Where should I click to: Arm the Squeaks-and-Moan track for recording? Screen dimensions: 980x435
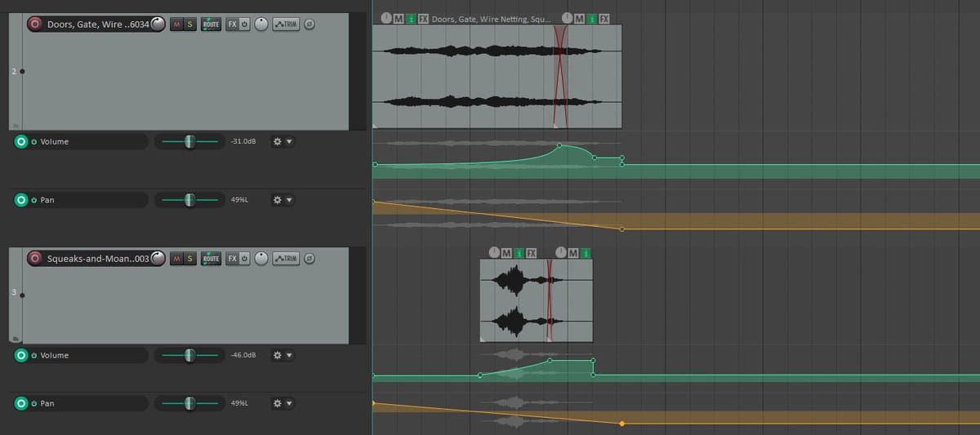pos(35,258)
